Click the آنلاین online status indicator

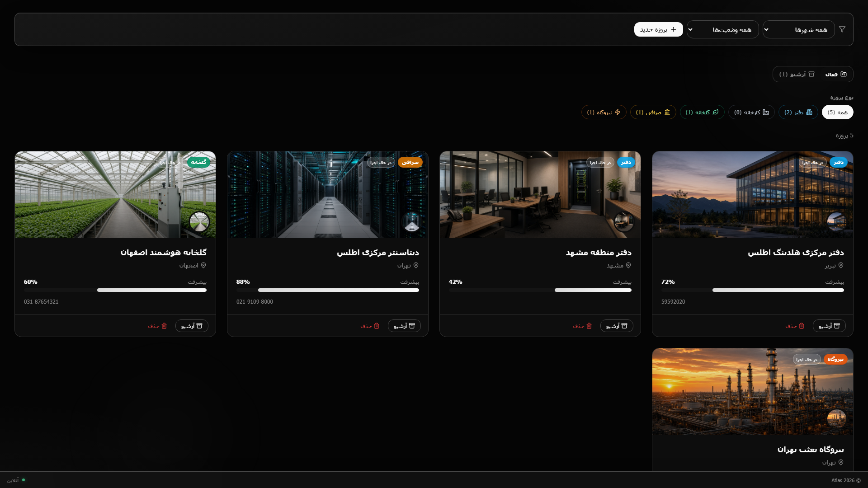[16, 480]
